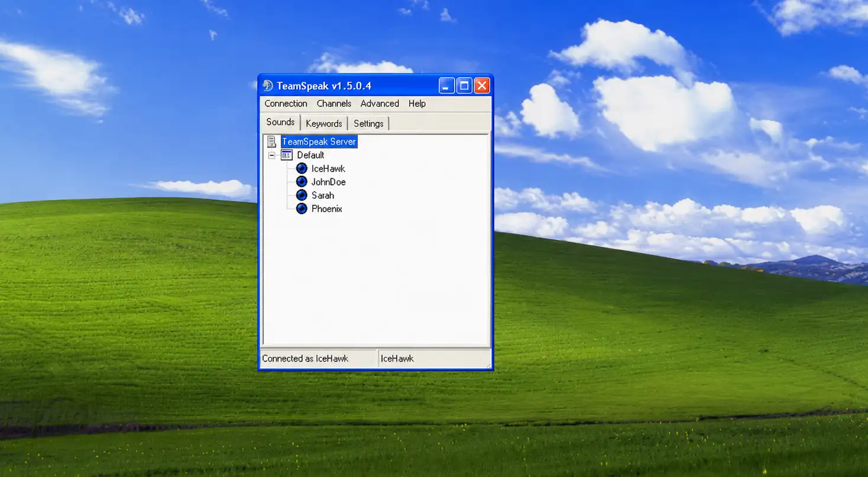The width and height of the screenshot is (868, 477).
Task: Select user Sarah in the channel
Action: pyautogui.click(x=323, y=195)
